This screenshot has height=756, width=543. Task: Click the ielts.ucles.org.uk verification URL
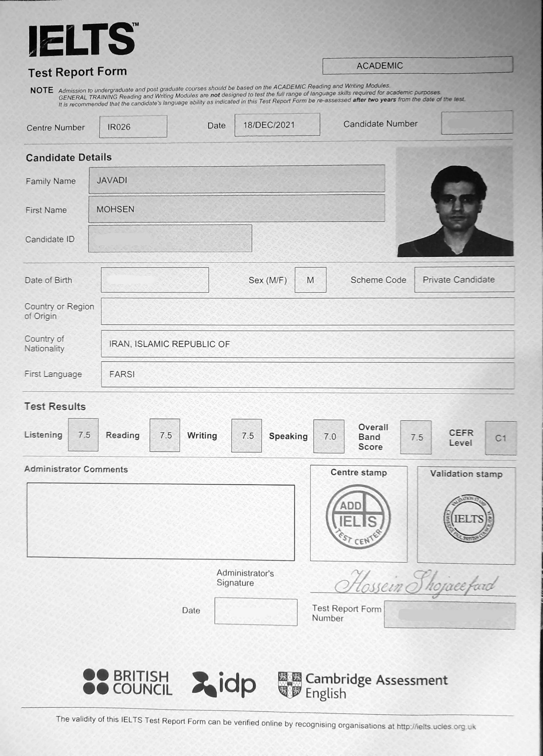pyautogui.click(x=436, y=727)
